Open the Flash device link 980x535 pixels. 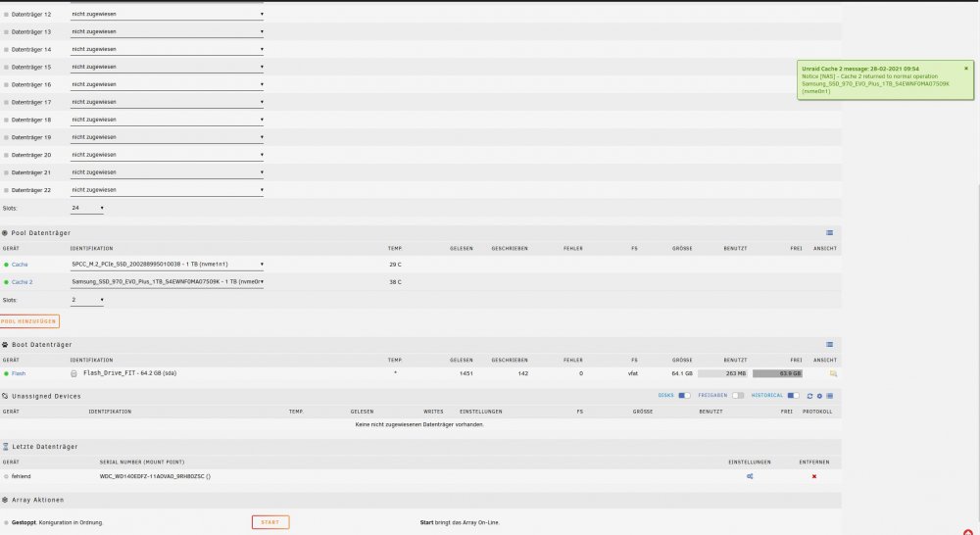click(x=19, y=373)
